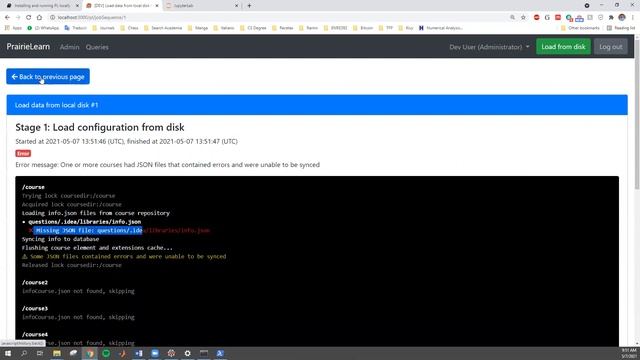Open the Admin menu in PrairieLearn navbar

69,47
